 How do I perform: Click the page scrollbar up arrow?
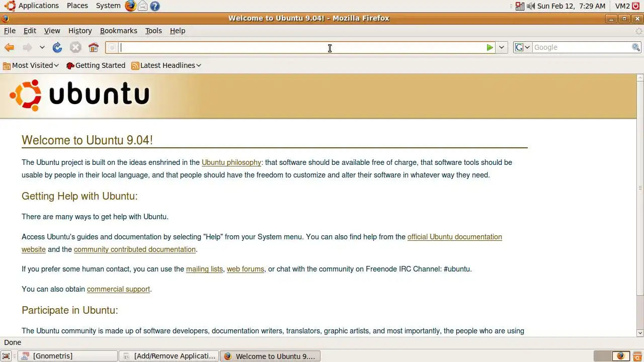[640, 78]
